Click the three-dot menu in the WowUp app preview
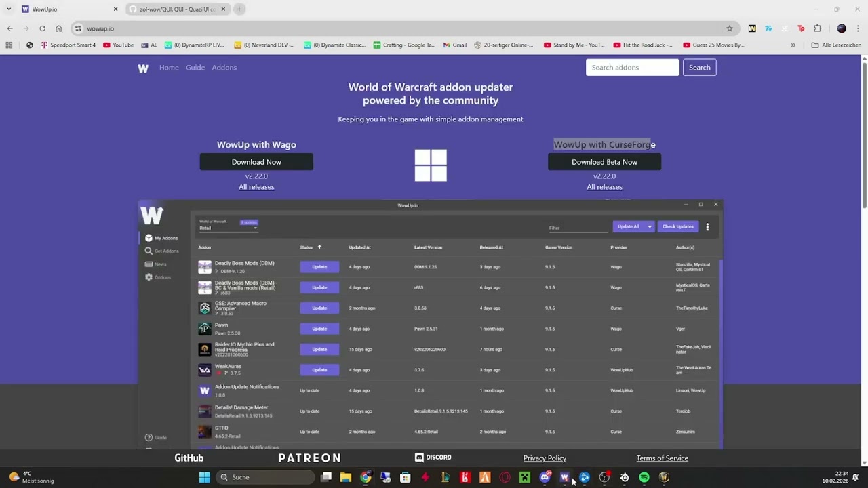This screenshot has height=488, width=868. [707, 227]
